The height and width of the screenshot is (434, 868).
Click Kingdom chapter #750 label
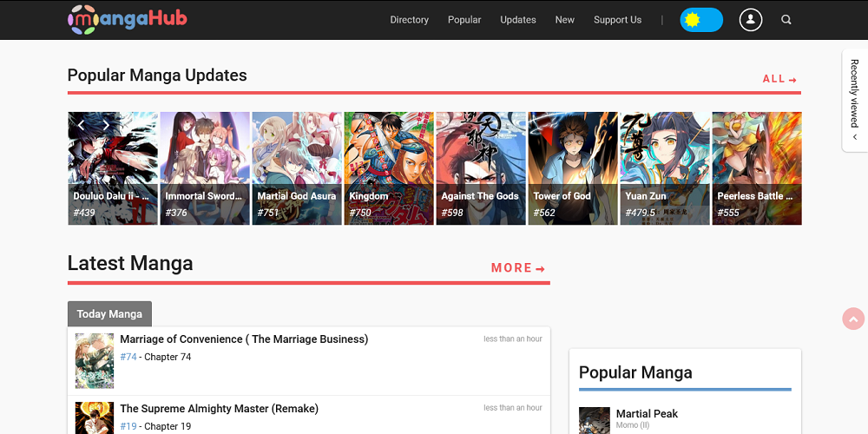point(360,213)
